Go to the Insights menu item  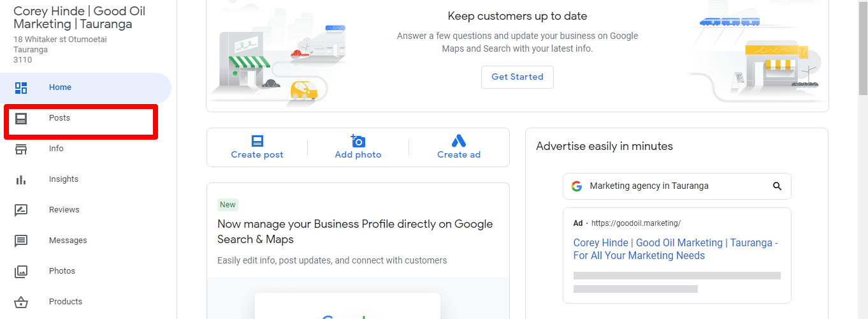coord(64,179)
